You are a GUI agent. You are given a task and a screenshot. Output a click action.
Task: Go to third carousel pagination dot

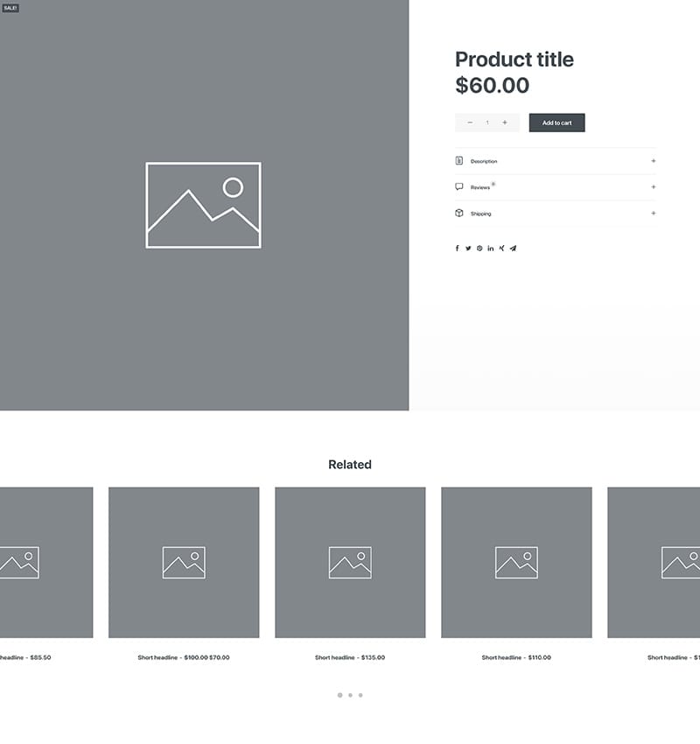[360, 695]
